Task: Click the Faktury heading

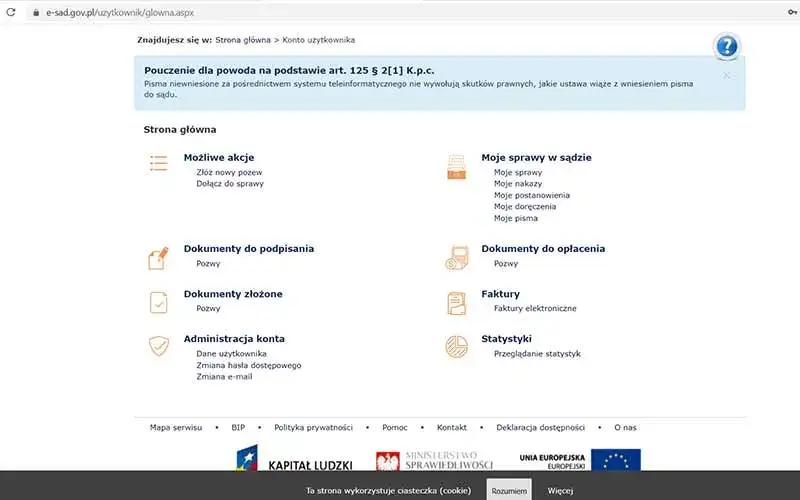Action: [501, 294]
